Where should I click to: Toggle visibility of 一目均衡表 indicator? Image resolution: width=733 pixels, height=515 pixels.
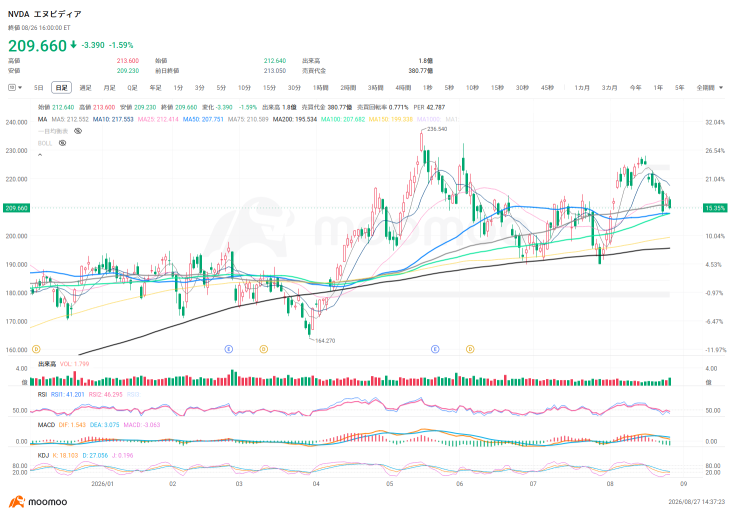pyautogui.click(x=78, y=131)
